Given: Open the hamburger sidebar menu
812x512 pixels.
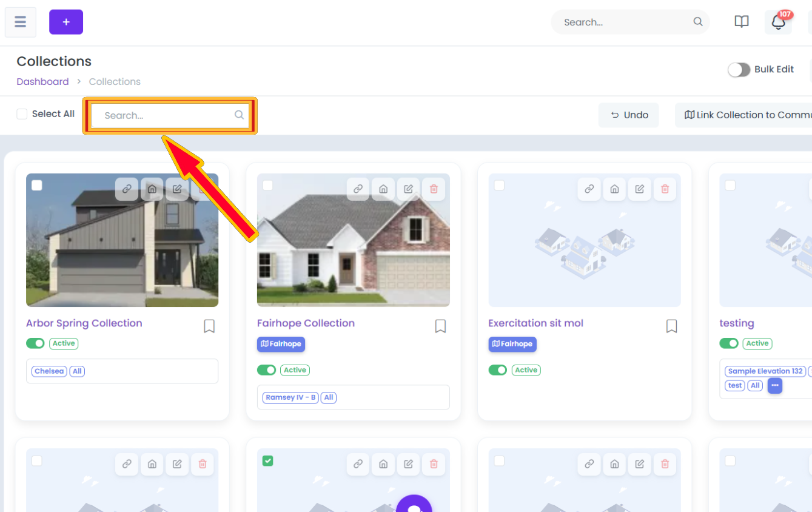Looking at the screenshot, I should coord(21,22).
